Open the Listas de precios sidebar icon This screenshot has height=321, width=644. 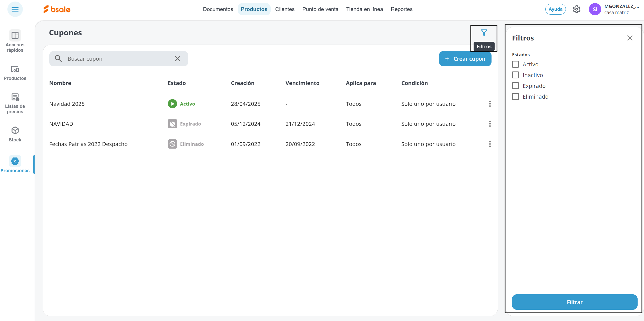pyautogui.click(x=15, y=97)
